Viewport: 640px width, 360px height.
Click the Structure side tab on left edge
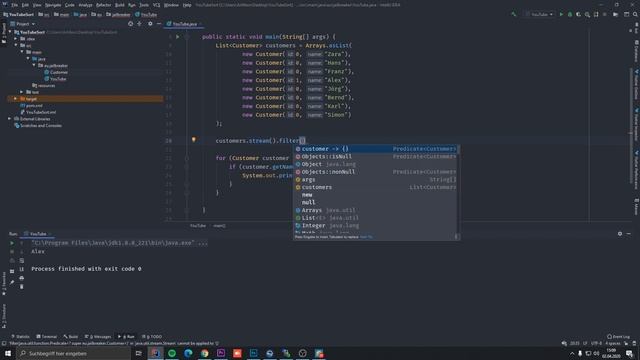4,316
